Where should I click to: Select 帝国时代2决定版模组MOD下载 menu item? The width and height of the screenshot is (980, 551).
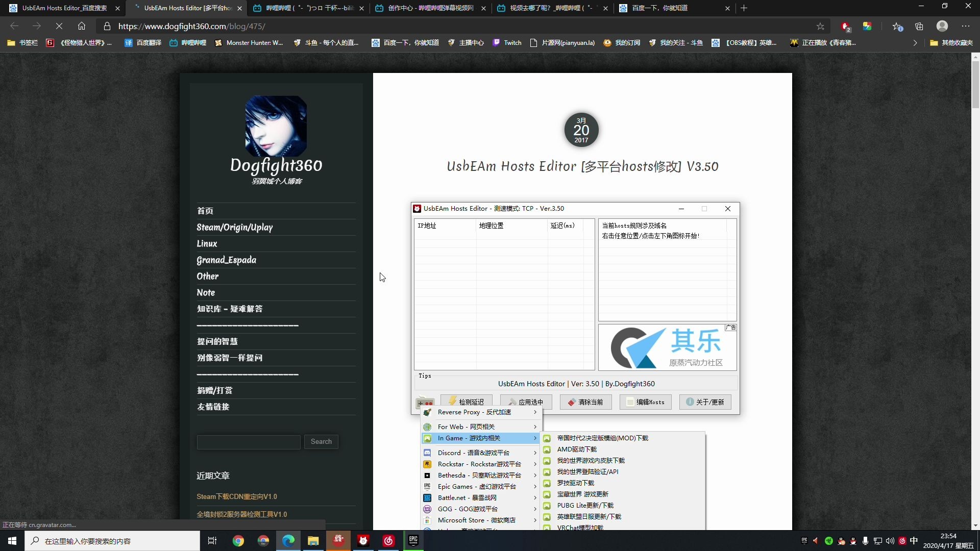coord(602,438)
